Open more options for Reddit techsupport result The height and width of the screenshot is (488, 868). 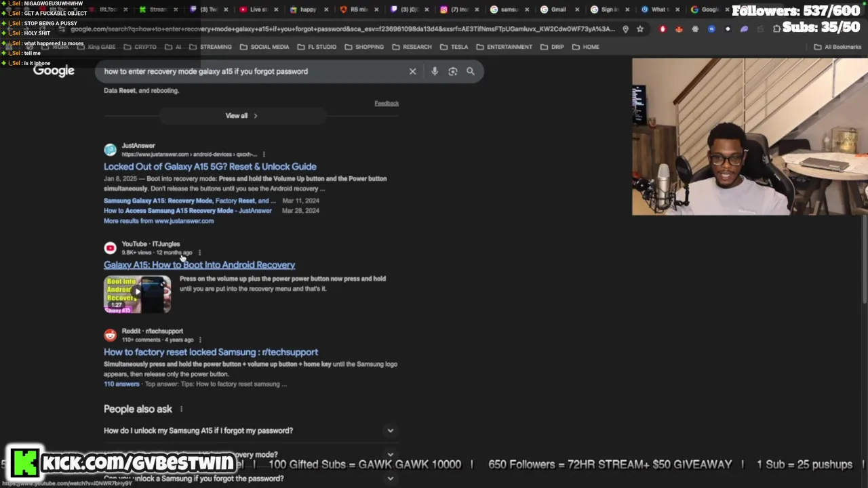(200, 340)
